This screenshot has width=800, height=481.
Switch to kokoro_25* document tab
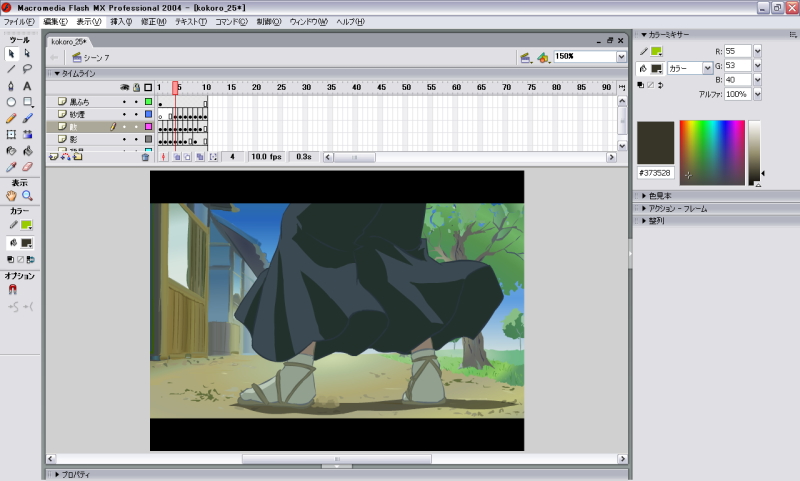click(x=69, y=42)
